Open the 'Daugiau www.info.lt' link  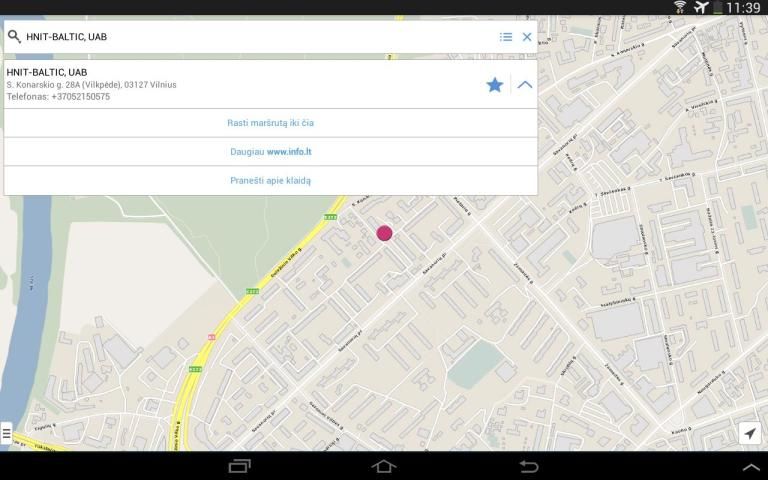point(270,152)
